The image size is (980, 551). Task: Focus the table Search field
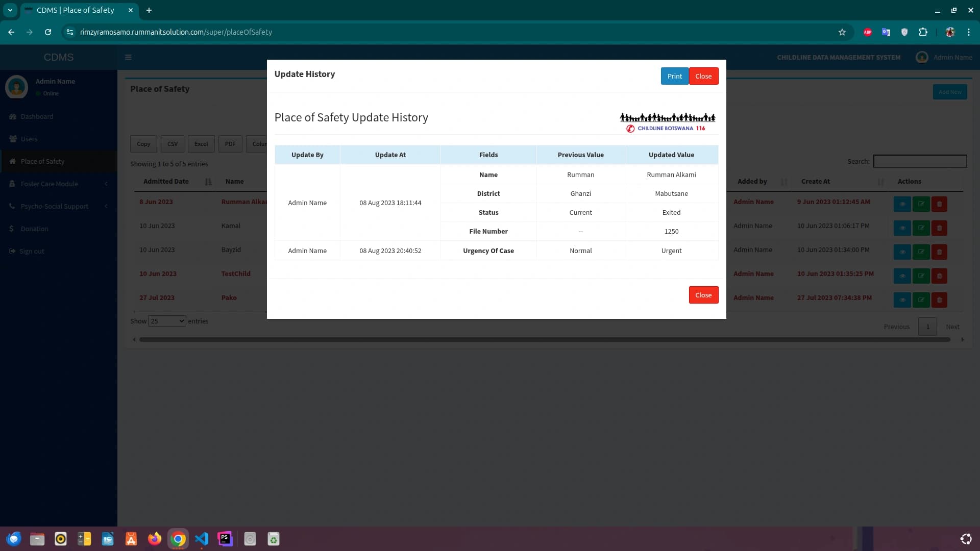tap(920, 161)
